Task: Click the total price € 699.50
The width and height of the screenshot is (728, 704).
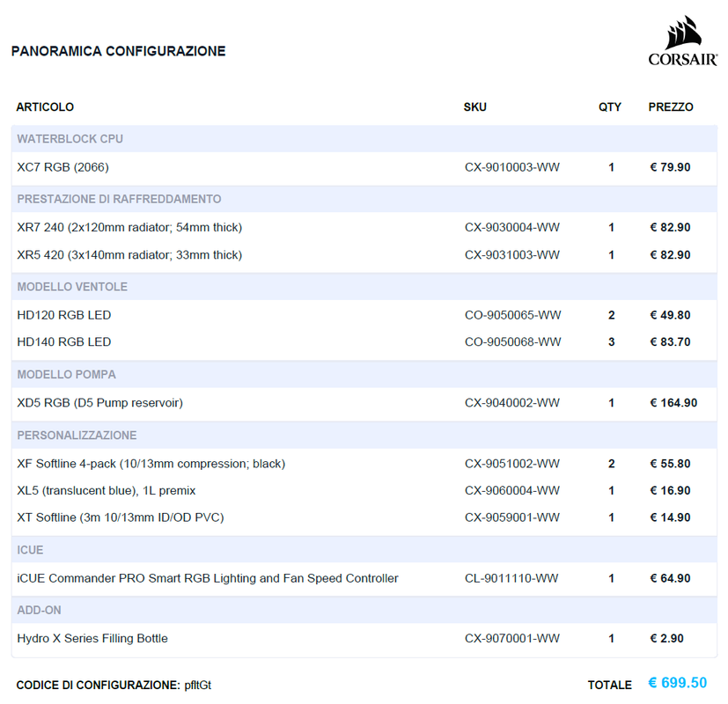Action: click(678, 683)
